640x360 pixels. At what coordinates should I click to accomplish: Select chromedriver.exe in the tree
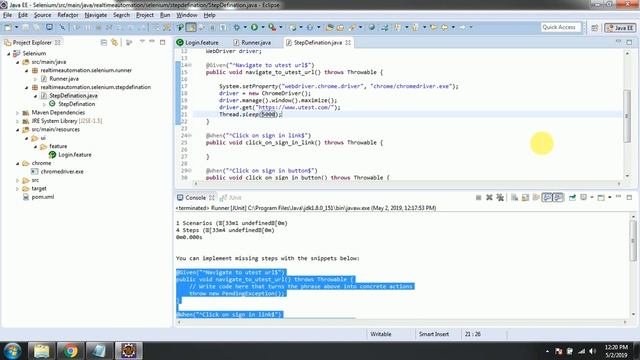point(62,171)
